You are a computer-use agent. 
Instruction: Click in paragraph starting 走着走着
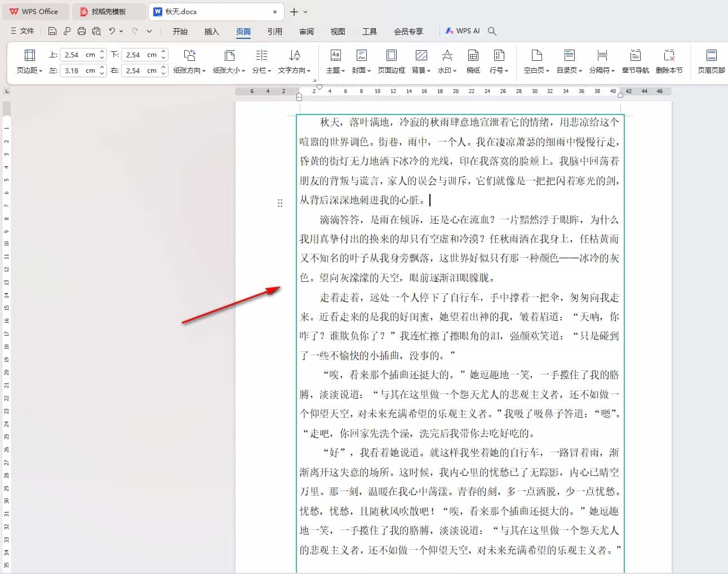pos(459,326)
